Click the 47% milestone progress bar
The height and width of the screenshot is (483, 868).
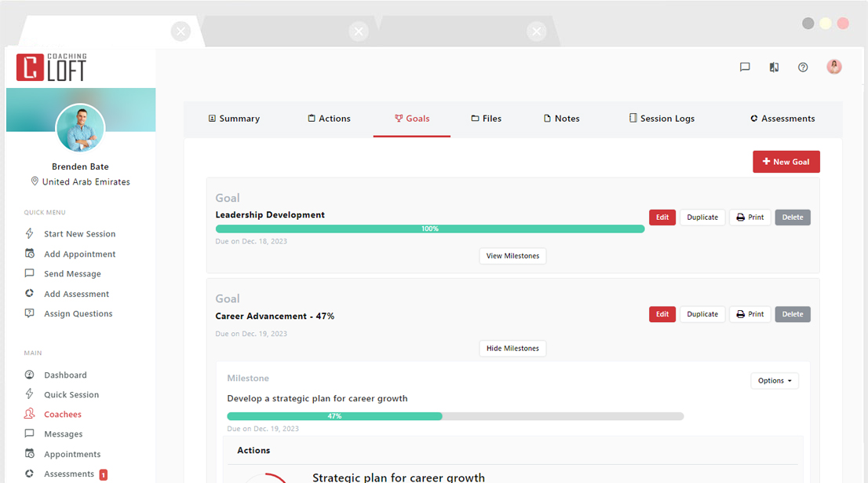[455, 416]
